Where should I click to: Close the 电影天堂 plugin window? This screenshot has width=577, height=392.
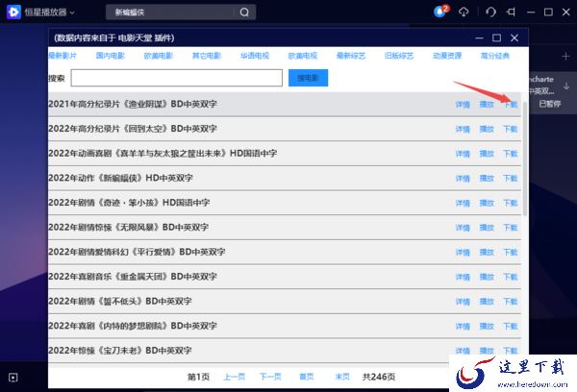pyautogui.click(x=514, y=37)
